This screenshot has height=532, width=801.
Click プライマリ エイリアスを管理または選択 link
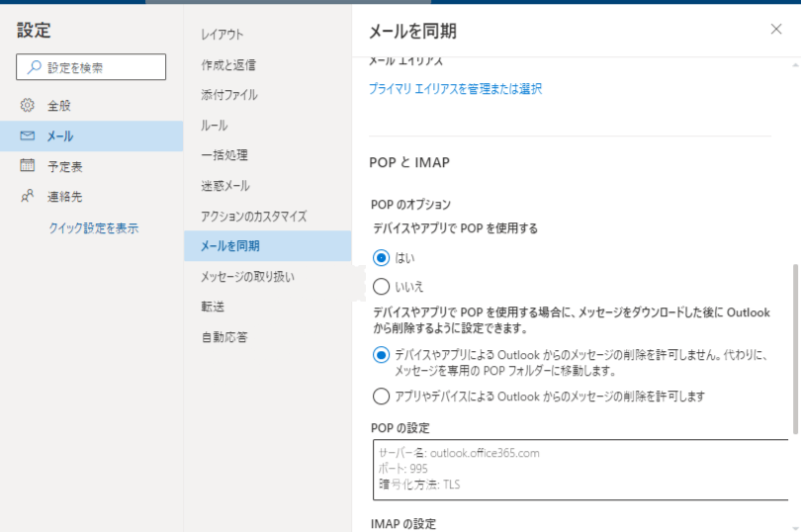455,89
